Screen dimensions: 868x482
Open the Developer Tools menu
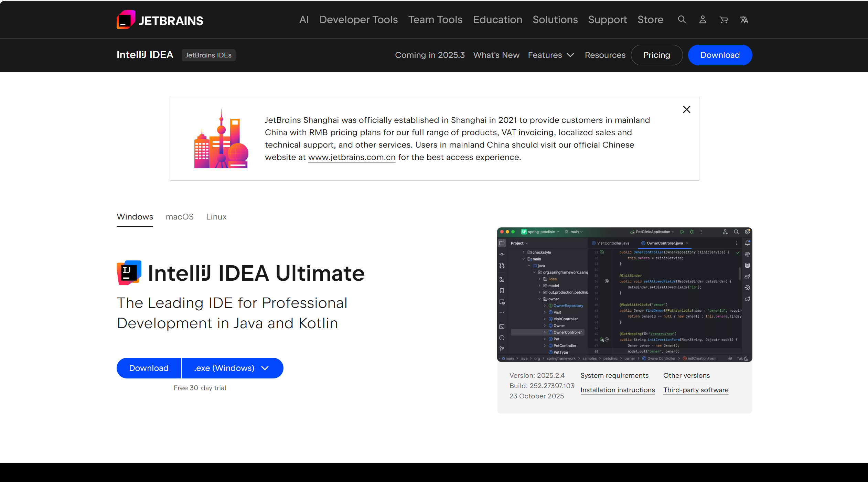click(358, 20)
